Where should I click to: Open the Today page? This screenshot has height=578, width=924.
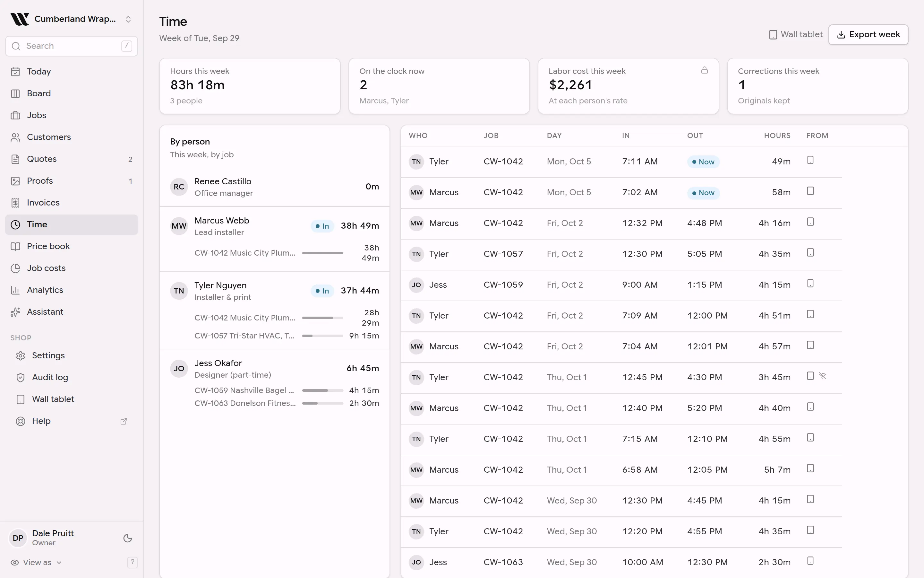72,72
